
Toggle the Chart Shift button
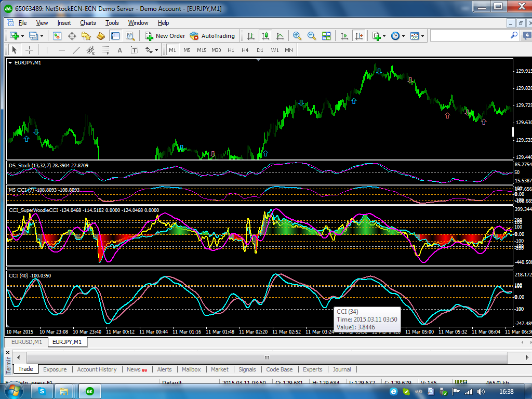pos(358,36)
